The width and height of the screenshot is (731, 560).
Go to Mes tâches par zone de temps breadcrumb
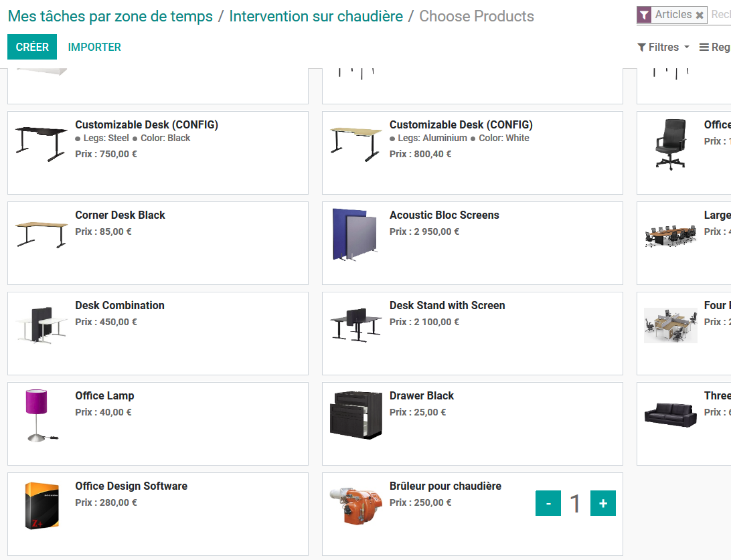tap(110, 16)
